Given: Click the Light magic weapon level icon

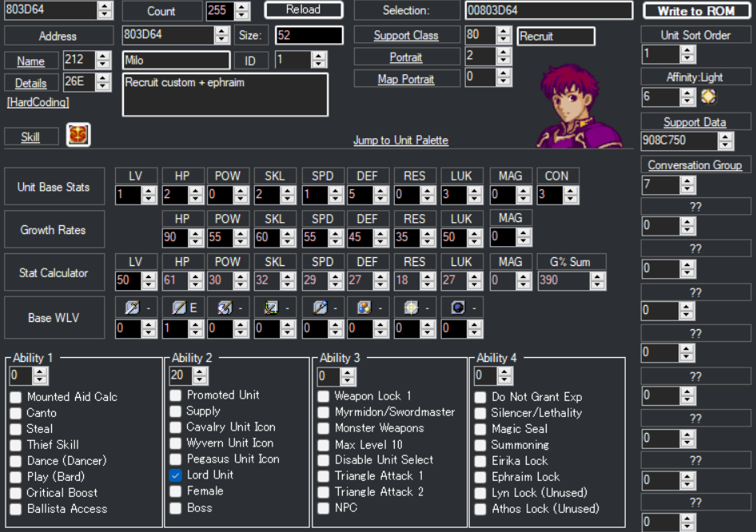Looking at the screenshot, I should [411, 307].
